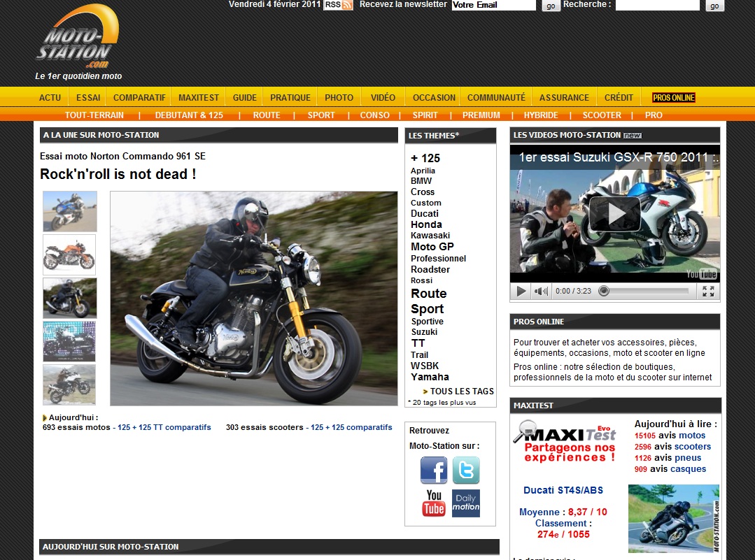Click the TOUS LES TAGS link

(x=462, y=392)
